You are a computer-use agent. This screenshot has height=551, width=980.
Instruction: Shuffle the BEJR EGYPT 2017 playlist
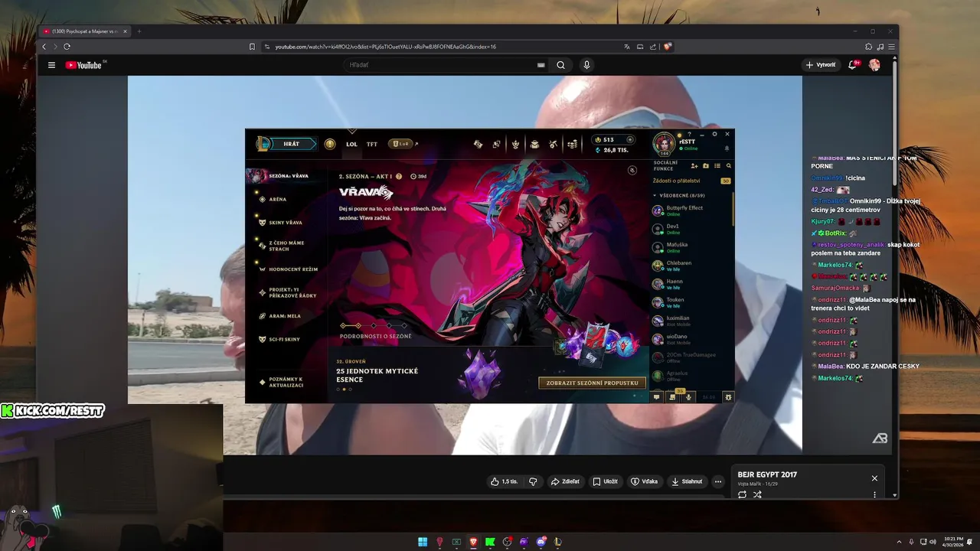(757, 494)
